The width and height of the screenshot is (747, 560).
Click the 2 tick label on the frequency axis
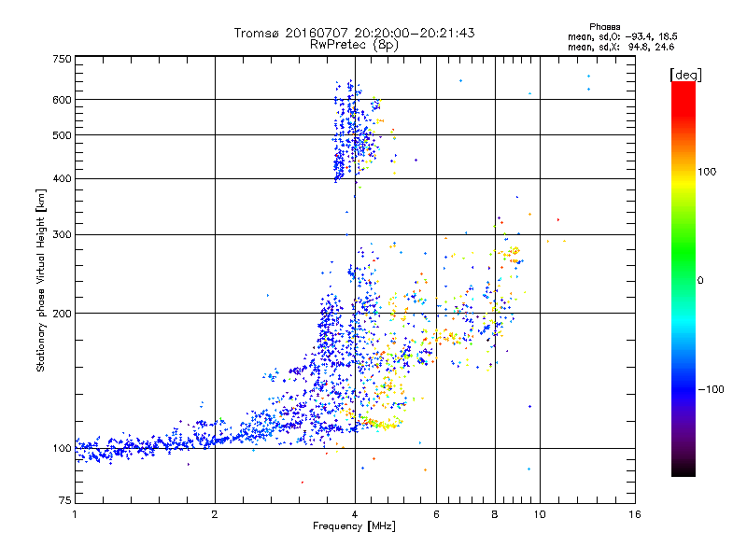click(x=215, y=514)
